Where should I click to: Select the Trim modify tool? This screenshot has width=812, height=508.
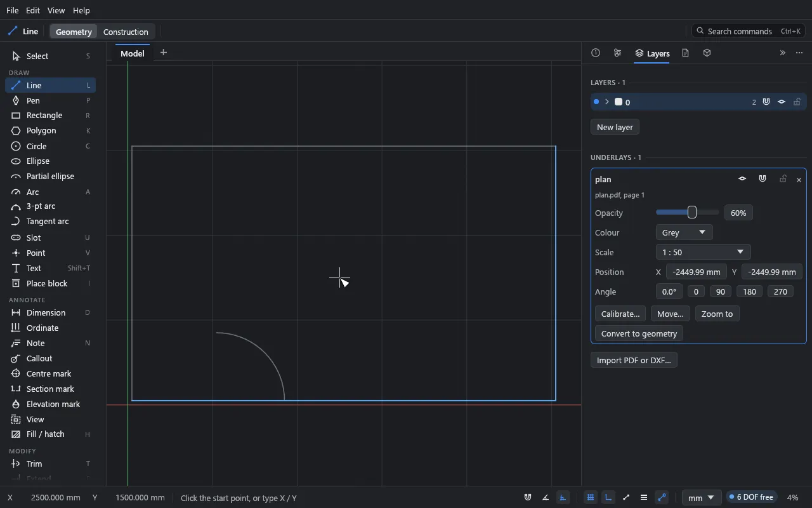pos(51,464)
